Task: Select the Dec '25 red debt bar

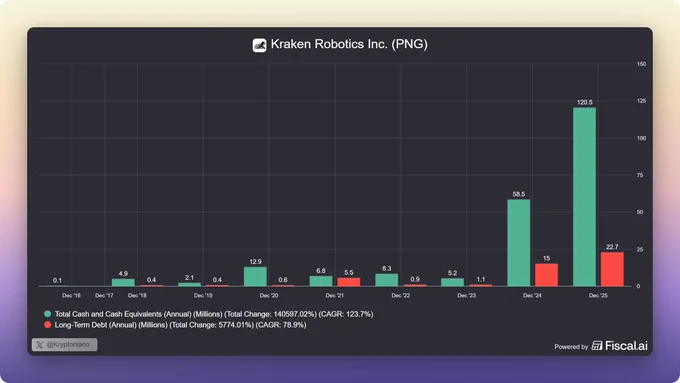Action: coord(612,269)
